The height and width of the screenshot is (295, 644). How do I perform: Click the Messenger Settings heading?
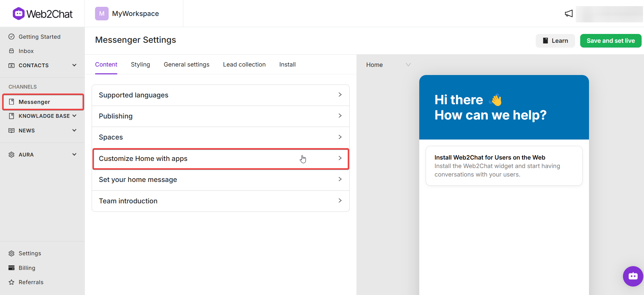click(135, 40)
